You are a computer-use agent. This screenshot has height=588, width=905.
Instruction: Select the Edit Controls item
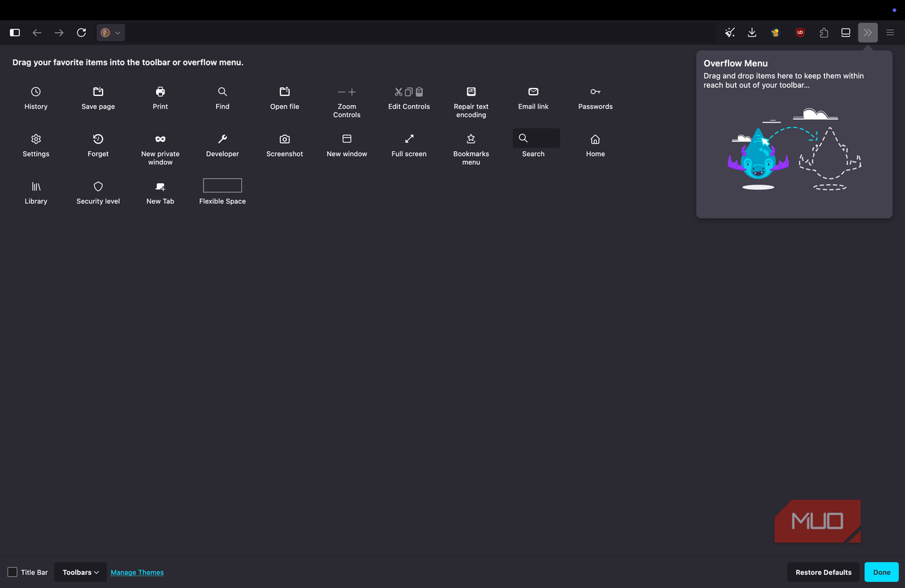click(409, 99)
